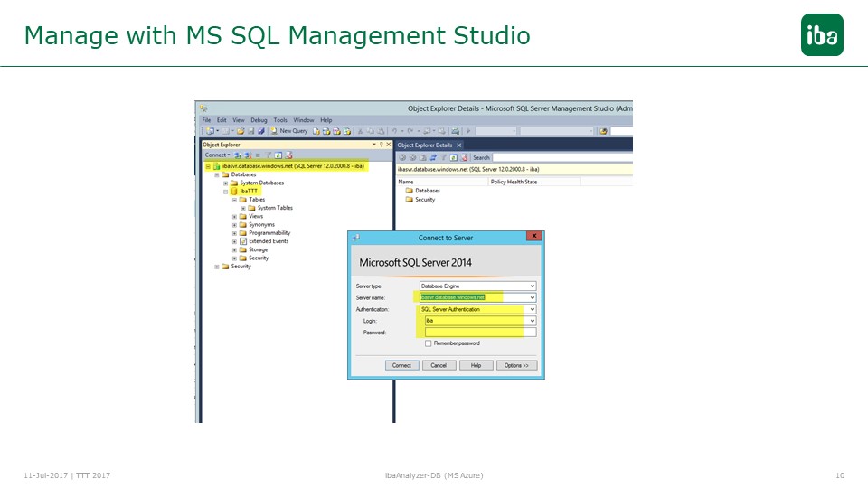Click the Refresh icon in Object Explorer Details toolbar
This screenshot has height=488, width=868.
pos(453,157)
